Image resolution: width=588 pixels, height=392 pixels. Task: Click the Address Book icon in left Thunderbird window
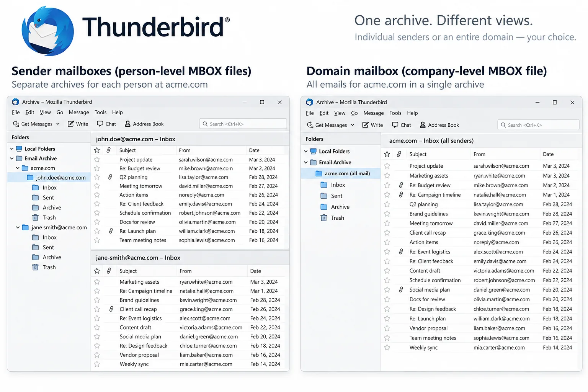[128, 124]
